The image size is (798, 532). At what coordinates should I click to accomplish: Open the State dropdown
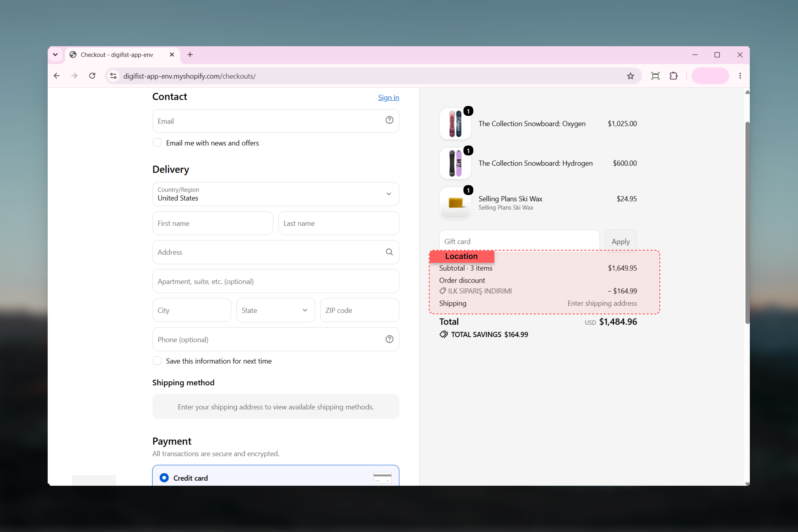point(275,310)
